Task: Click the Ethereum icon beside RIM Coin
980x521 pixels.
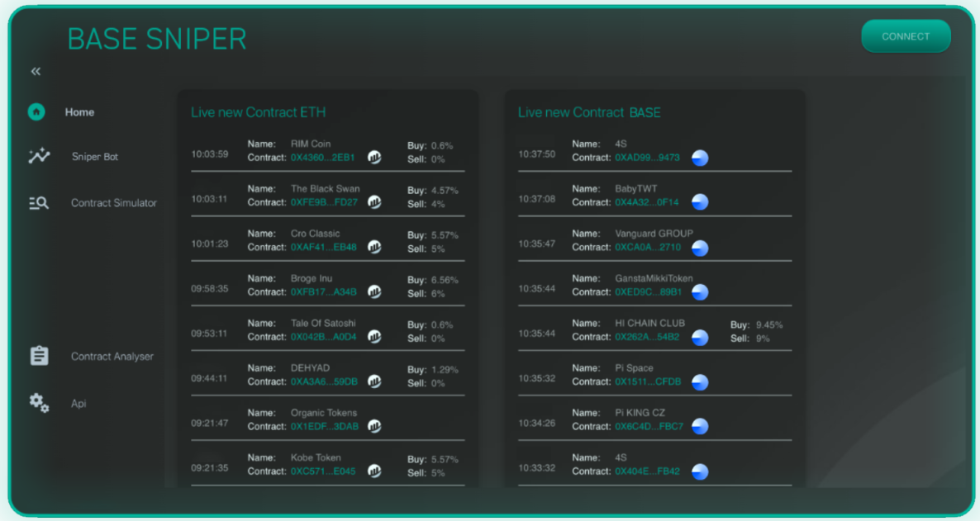Action: (374, 156)
